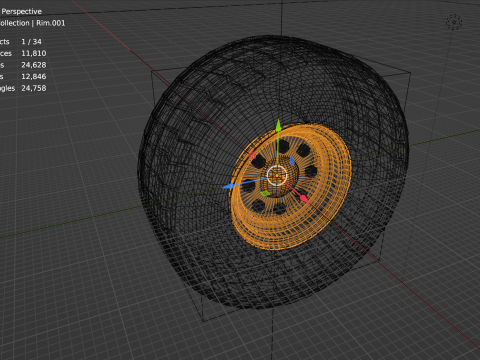This screenshot has width=480, height=360.
Task: Click the 3D cursor in the viewport corner
Action: (x=454, y=22)
